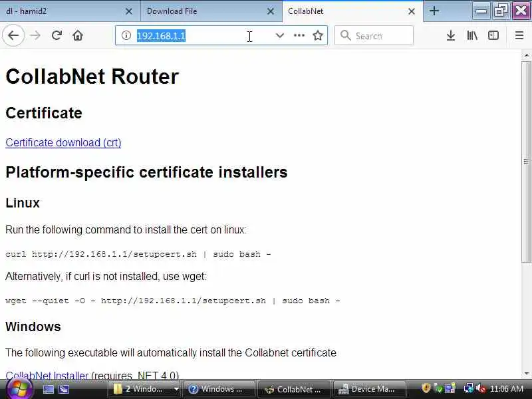Go back to the previous page
Screen dimensions: 532x399
coord(13,35)
